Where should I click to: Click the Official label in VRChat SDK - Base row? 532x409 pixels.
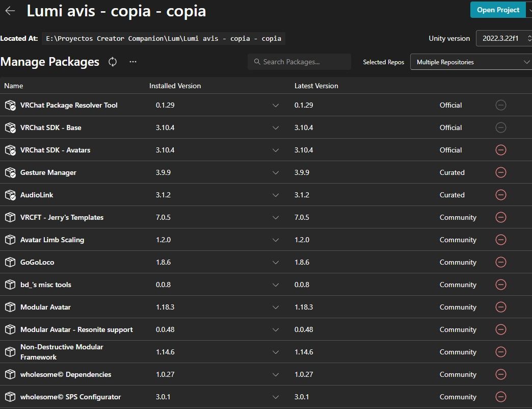(x=450, y=127)
